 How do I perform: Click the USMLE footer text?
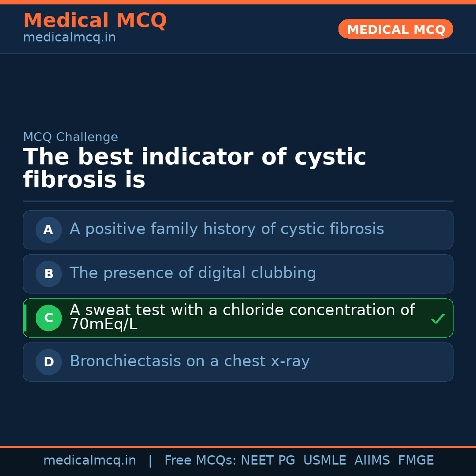(x=324, y=461)
